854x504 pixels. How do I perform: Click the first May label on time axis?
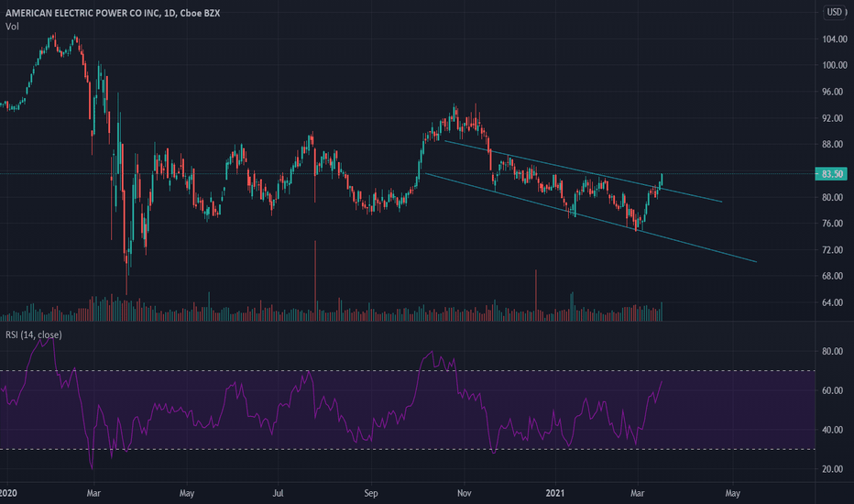(x=187, y=493)
